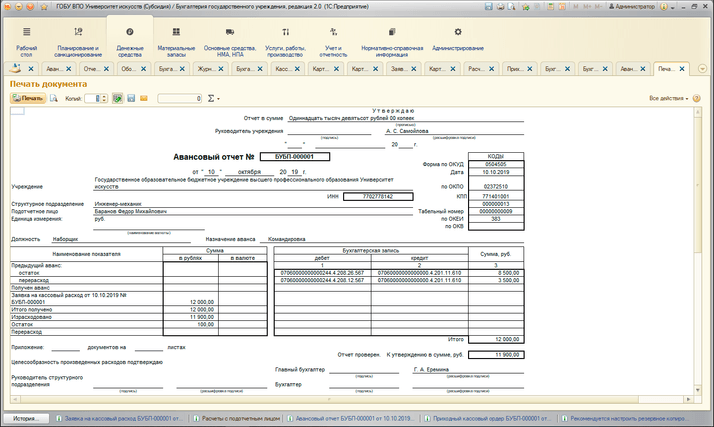Save document via floppy disk icon
The height and width of the screenshot is (427, 714).
click(130, 99)
